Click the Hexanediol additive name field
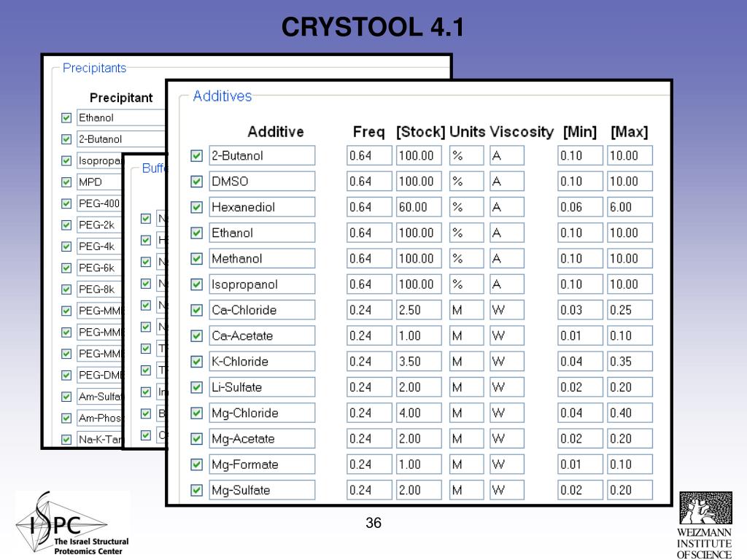 point(262,207)
